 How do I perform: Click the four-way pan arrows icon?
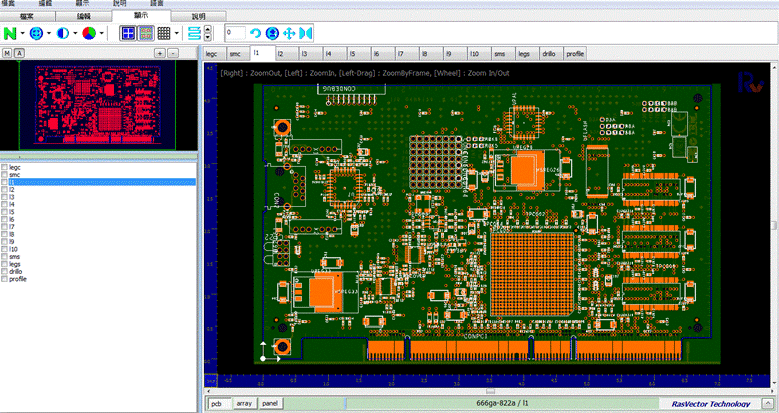click(x=289, y=34)
